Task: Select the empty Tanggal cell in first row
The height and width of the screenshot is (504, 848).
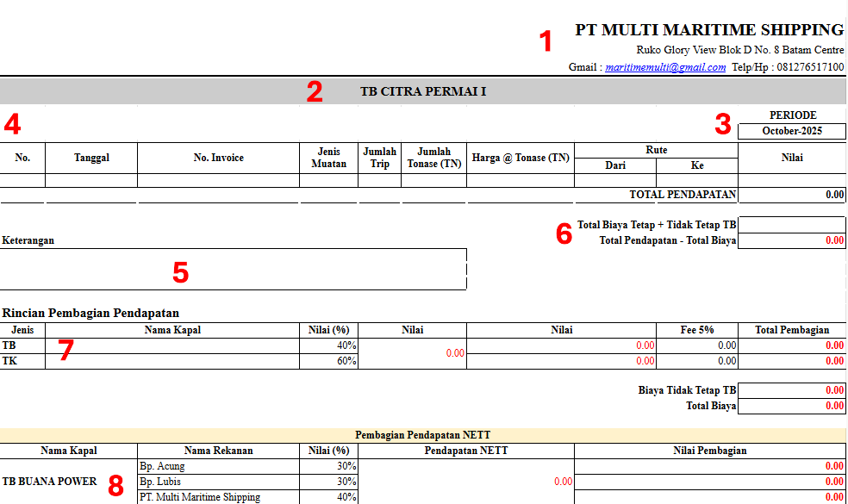Action: click(91, 181)
